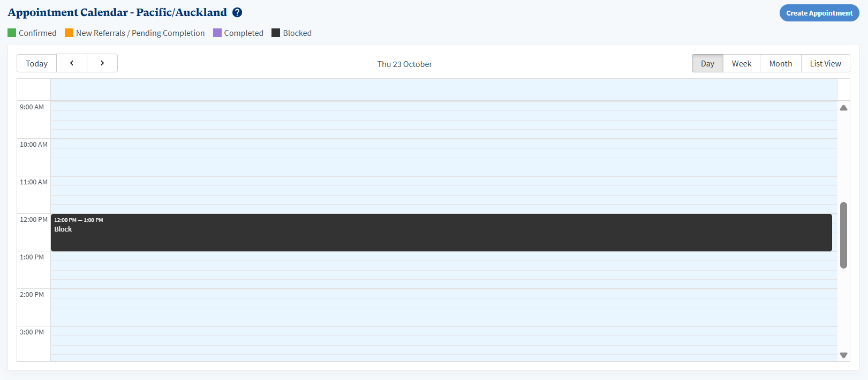Jump to Today in the calendar

click(37, 63)
